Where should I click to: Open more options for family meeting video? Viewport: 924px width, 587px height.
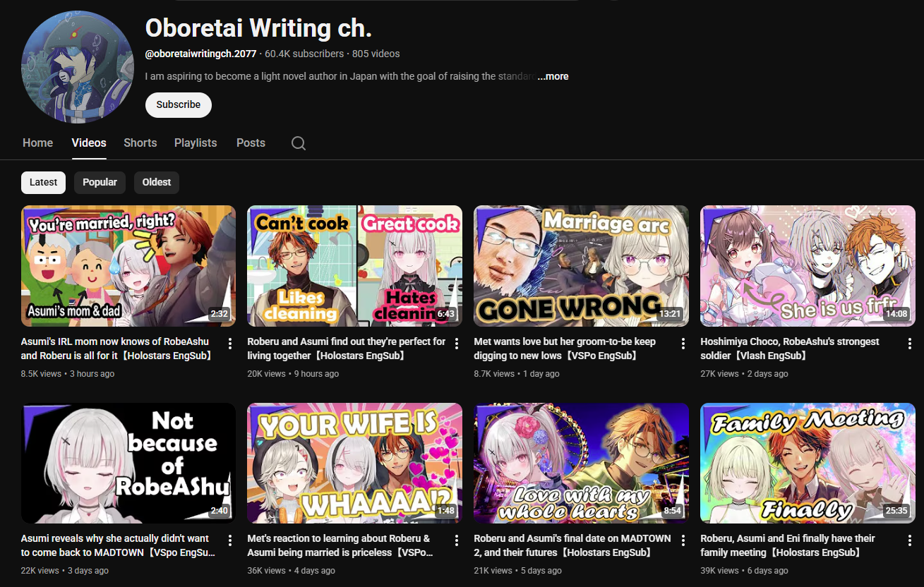pos(910,540)
